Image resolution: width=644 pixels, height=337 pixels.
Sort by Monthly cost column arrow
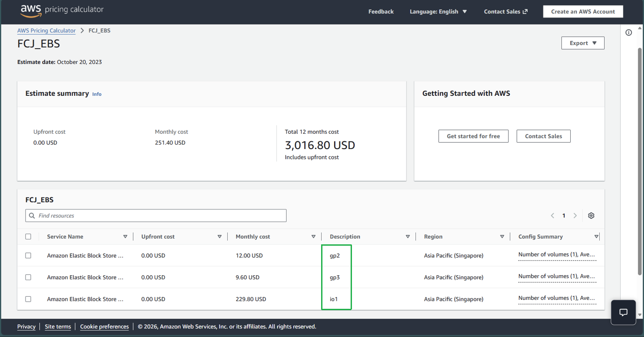(x=314, y=237)
